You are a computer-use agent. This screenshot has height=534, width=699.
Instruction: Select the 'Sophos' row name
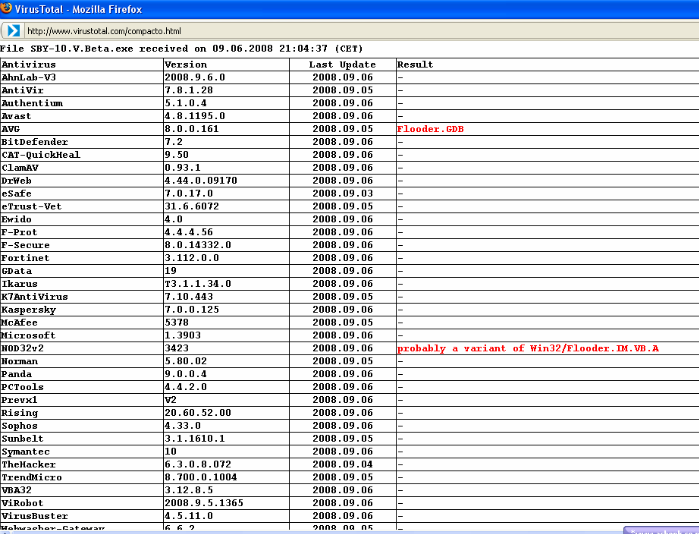click(x=20, y=426)
